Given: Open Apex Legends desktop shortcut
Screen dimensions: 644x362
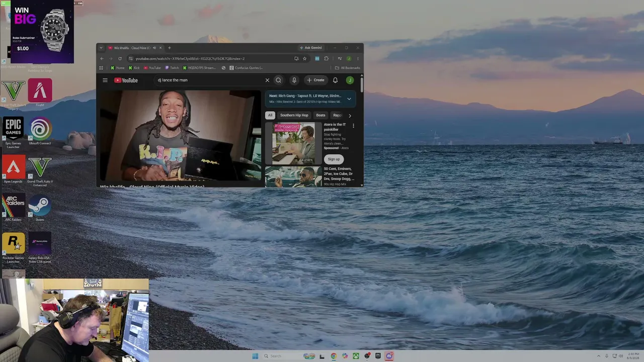Looking at the screenshot, I should point(14,170).
